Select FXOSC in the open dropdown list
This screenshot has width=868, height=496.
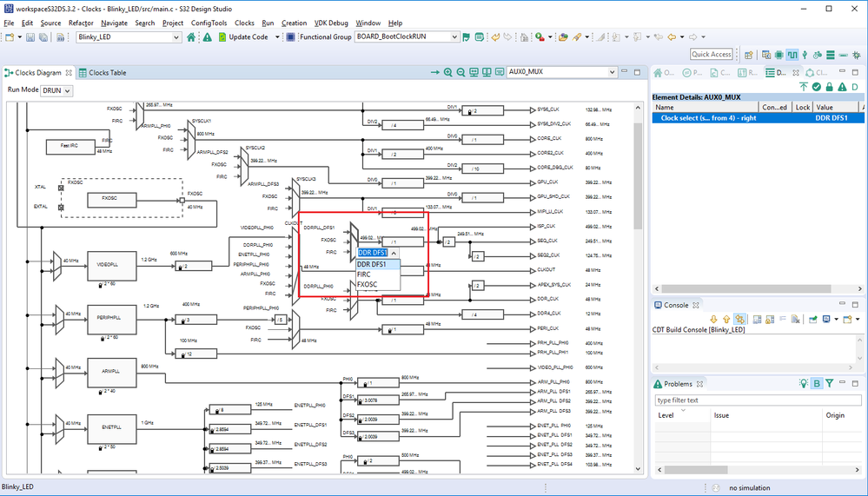point(368,284)
